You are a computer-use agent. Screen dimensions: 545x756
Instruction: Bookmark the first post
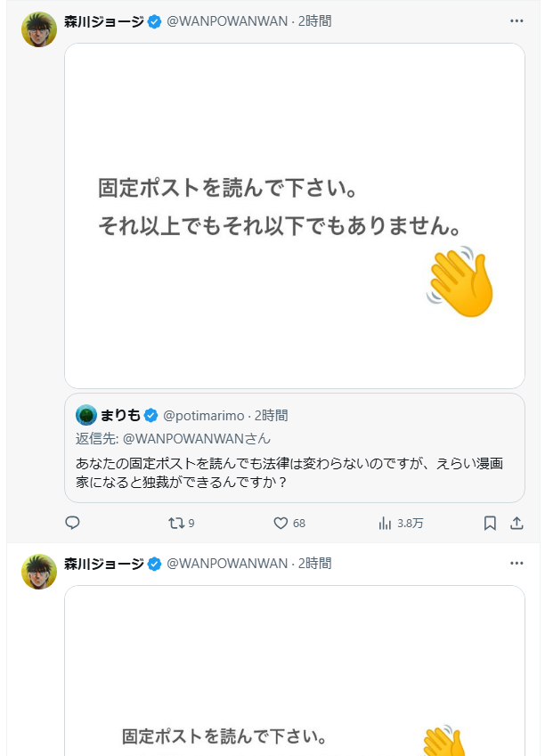click(x=490, y=524)
